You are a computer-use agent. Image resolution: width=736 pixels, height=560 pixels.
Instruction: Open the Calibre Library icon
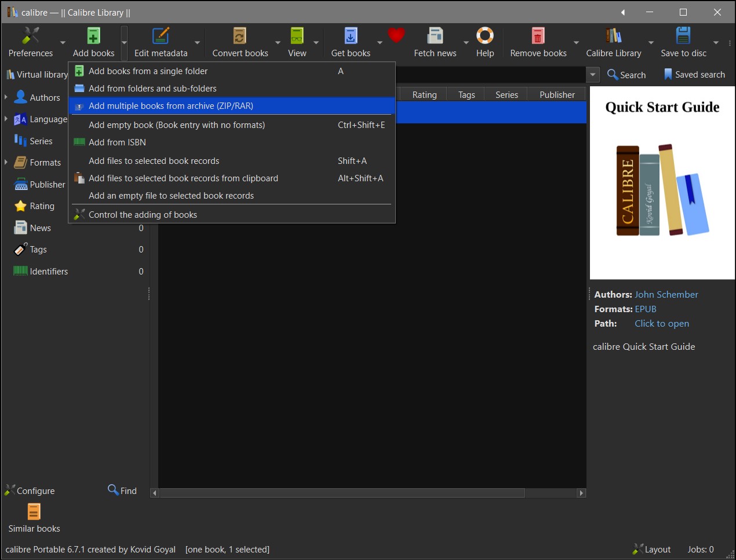pyautogui.click(x=613, y=36)
